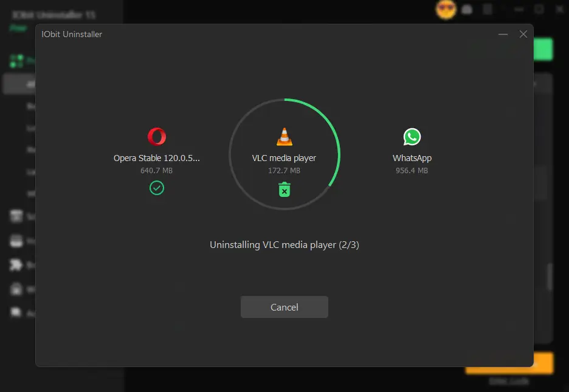This screenshot has height=392, width=569.
Task: Click the '640.7 MB' size text
Action: pyautogui.click(x=156, y=170)
